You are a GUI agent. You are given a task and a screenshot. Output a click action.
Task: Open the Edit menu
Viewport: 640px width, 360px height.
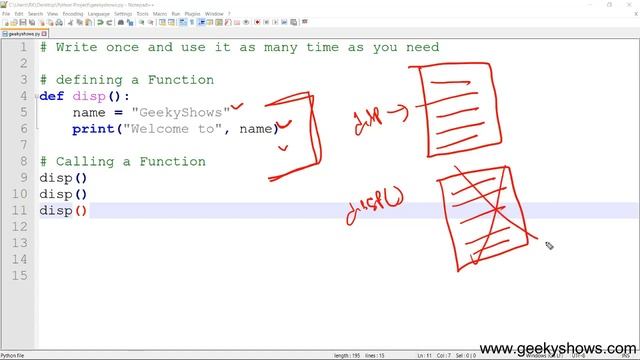(x=19, y=14)
